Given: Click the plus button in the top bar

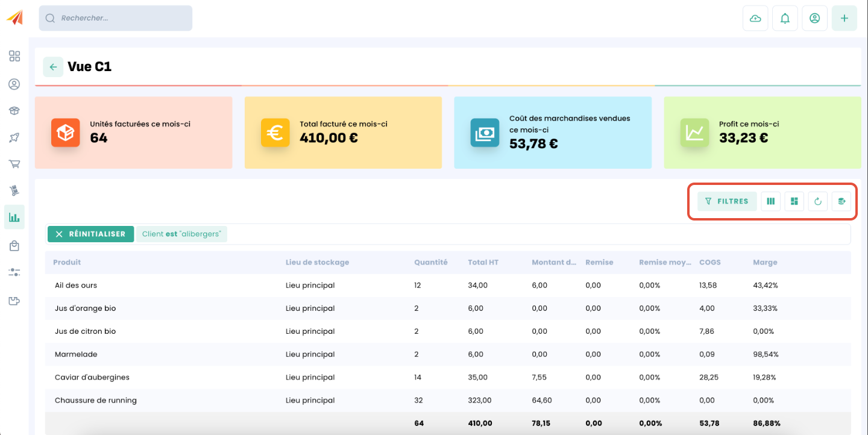Looking at the screenshot, I should point(844,18).
